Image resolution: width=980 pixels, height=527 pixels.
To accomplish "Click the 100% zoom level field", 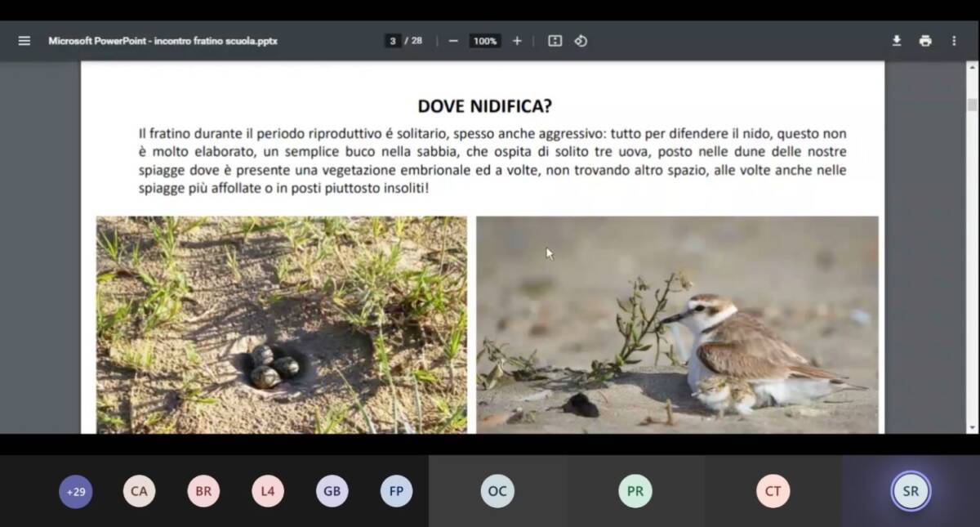I will [x=485, y=41].
